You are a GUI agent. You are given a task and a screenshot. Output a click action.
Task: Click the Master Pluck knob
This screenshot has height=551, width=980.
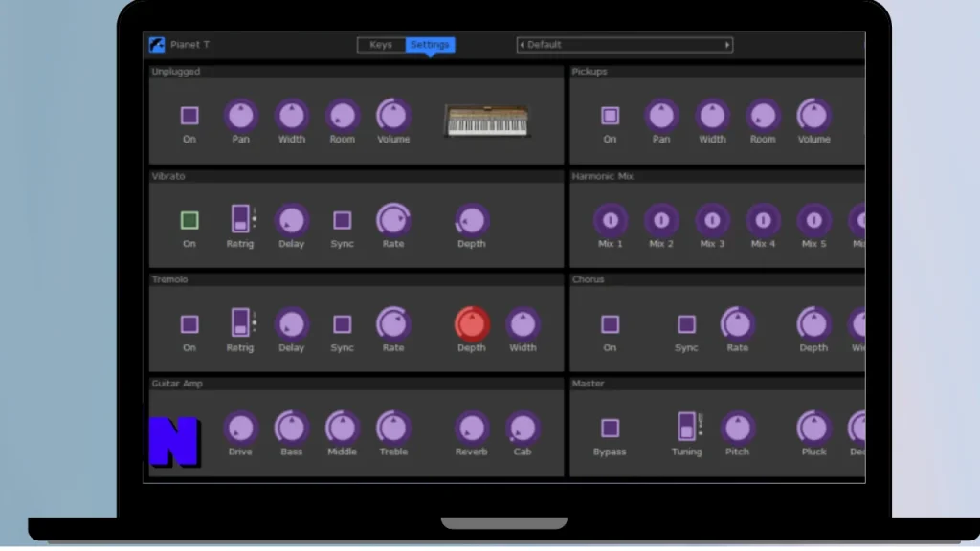(813, 429)
